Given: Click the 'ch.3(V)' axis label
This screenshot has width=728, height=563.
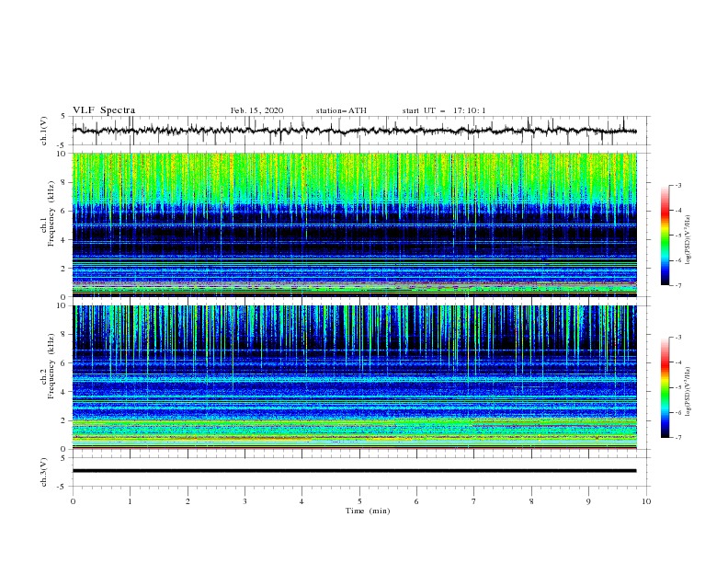Looking at the screenshot, I should click(x=44, y=472).
